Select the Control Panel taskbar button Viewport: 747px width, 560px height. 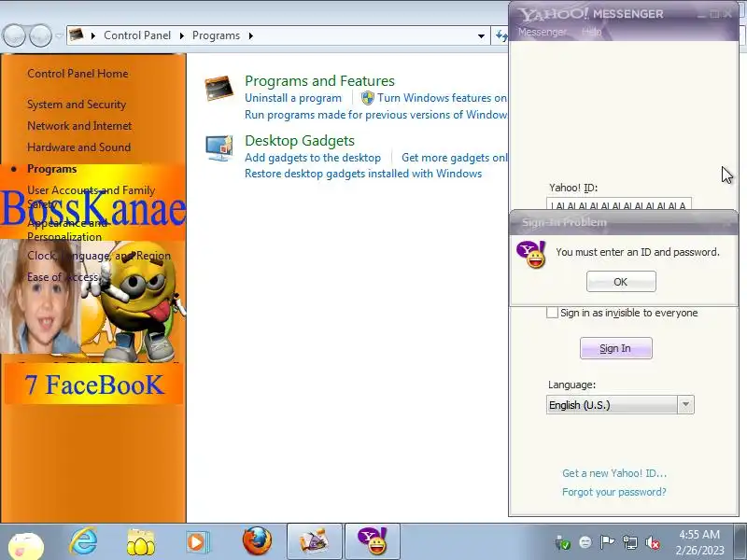tap(315, 541)
